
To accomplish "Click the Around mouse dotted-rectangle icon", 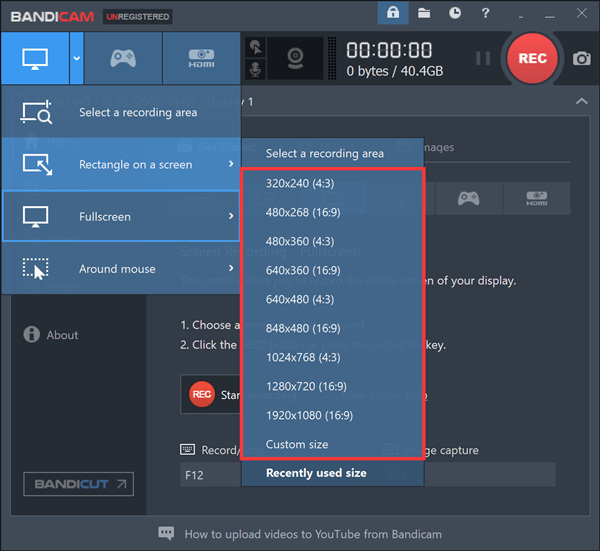I will click(36, 269).
